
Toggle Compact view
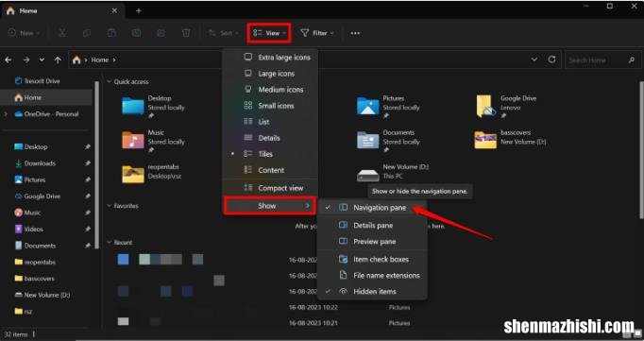click(270, 188)
